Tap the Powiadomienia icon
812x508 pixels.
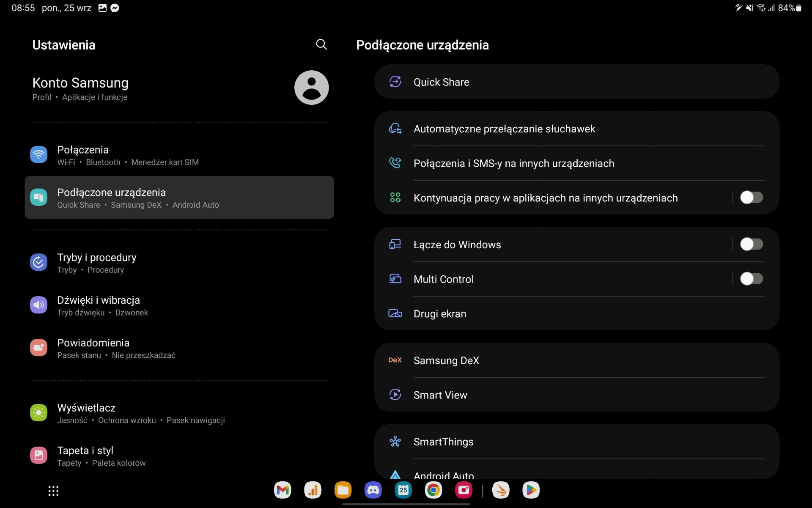[38, 348]
